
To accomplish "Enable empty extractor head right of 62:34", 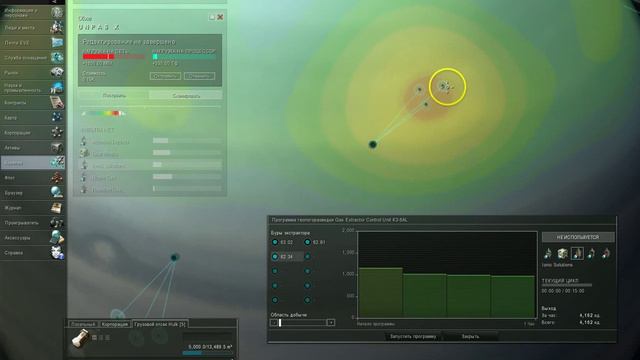I will (307, 257).
